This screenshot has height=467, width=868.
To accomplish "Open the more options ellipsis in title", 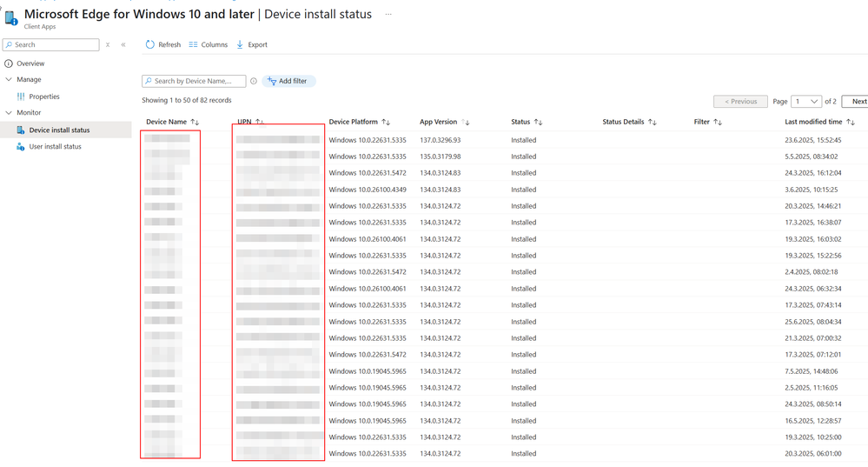I will coord(388,15).
